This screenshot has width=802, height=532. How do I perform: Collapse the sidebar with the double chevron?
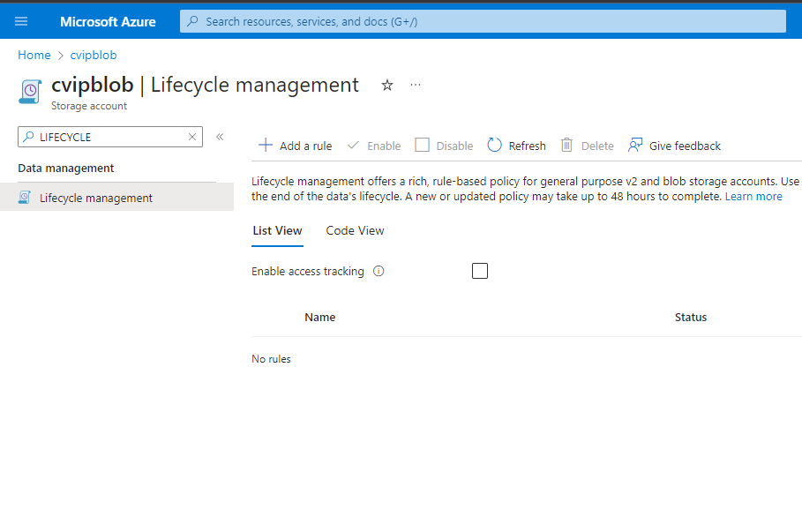tap(220, 137)
